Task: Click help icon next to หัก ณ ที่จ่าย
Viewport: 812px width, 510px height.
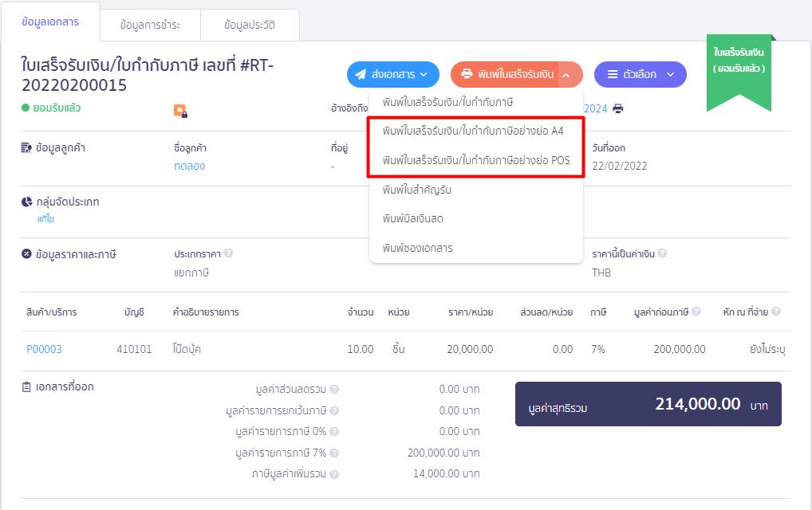Action: [x=776, y=312]
